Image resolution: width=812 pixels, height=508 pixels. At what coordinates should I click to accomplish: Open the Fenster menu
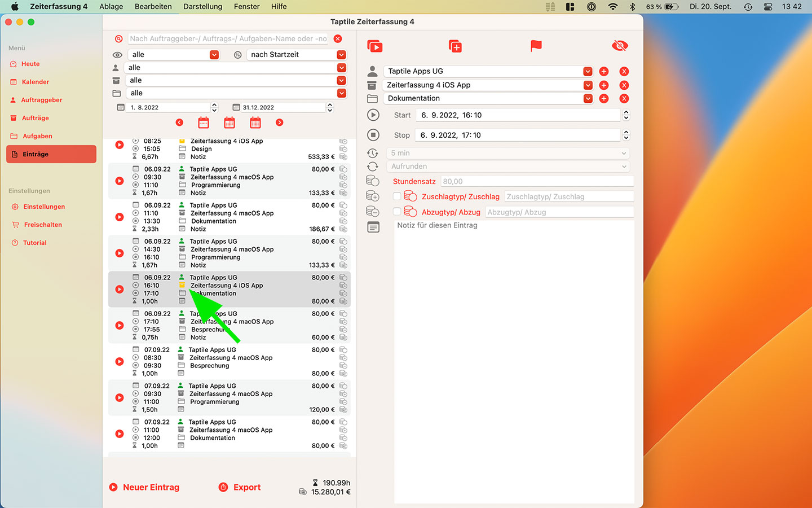tap(247, 7)
